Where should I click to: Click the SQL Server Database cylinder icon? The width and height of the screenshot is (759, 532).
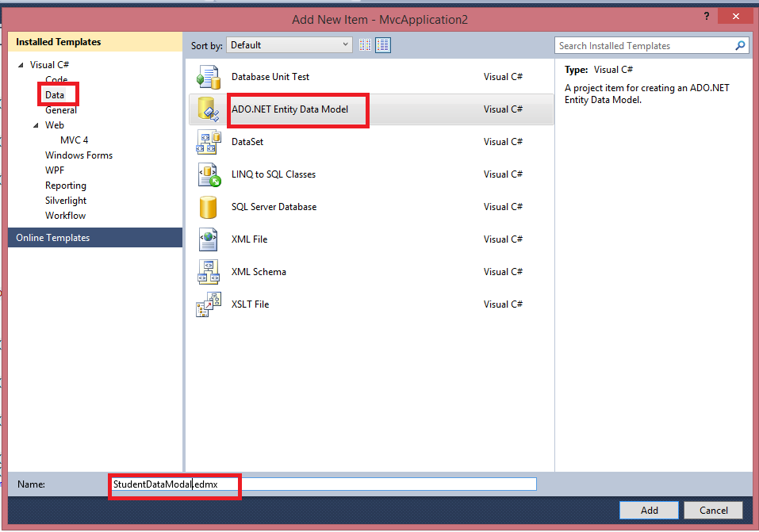click(208, 207)
